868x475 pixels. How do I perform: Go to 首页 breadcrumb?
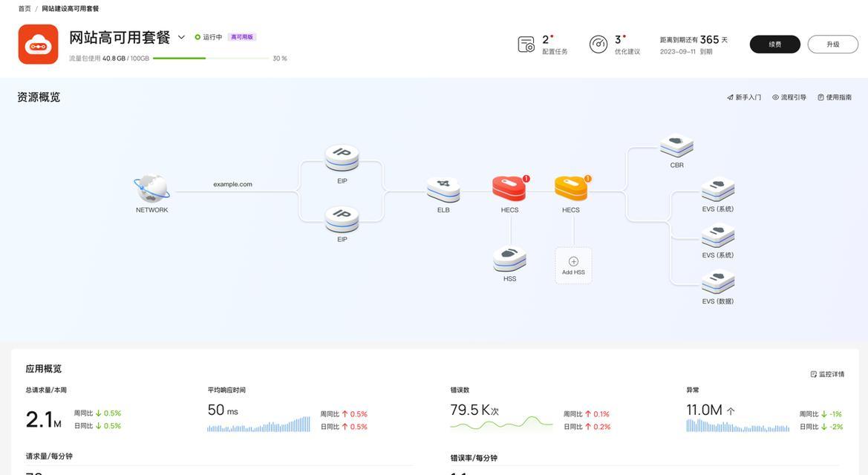(25, 9)
